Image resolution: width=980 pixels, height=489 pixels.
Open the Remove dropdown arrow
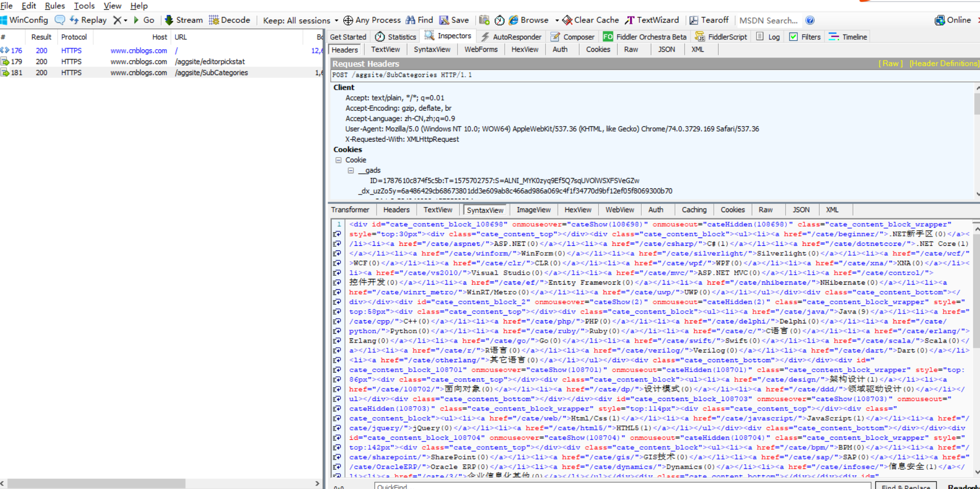pos(125,21)
